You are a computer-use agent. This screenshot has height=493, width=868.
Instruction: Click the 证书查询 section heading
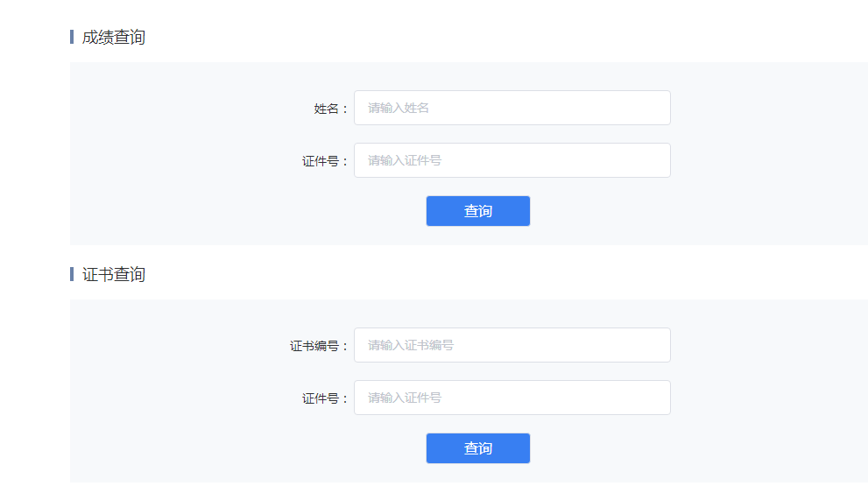tap(114, 274)
